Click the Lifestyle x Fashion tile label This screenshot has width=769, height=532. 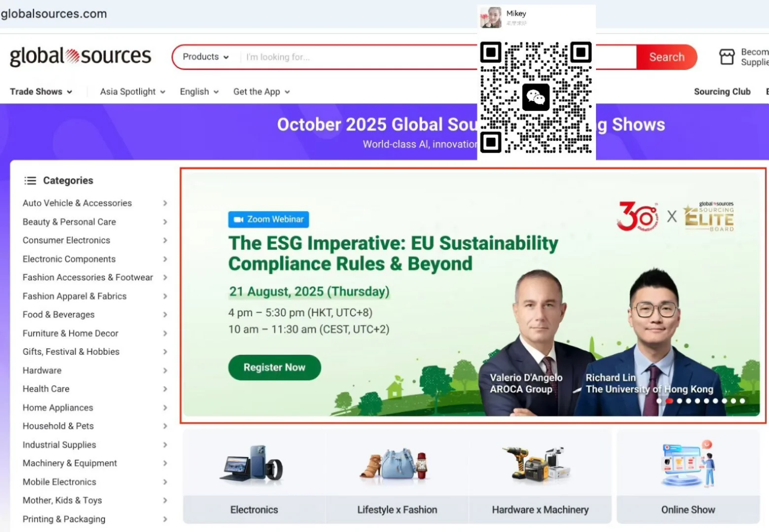click(397, 510)
